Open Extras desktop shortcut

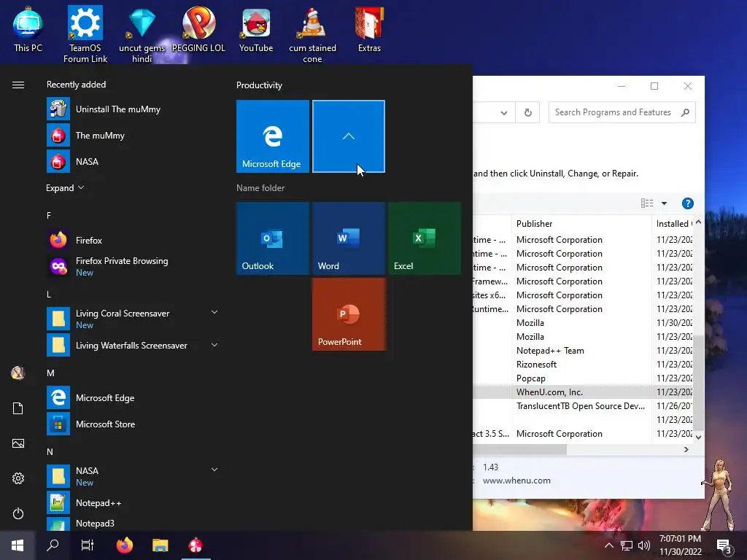(369, 29)
